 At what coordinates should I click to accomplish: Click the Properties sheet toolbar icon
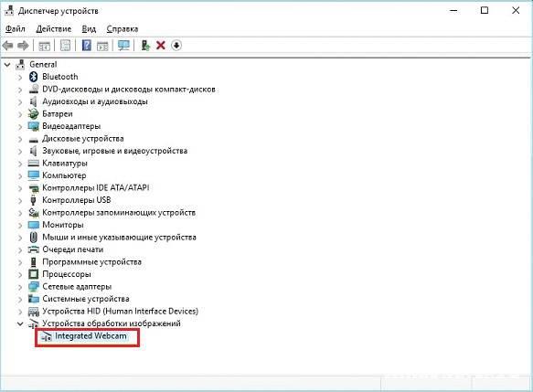65,45
